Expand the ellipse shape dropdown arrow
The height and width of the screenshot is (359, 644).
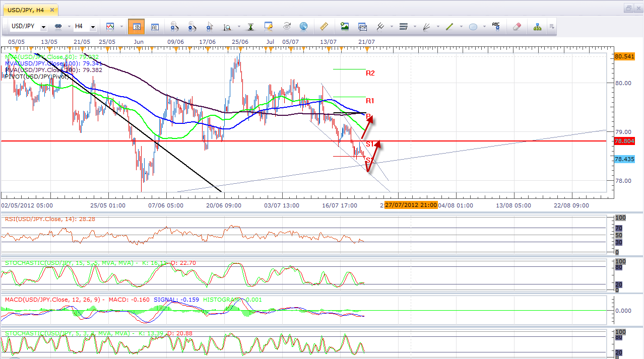tap(484, 27)
